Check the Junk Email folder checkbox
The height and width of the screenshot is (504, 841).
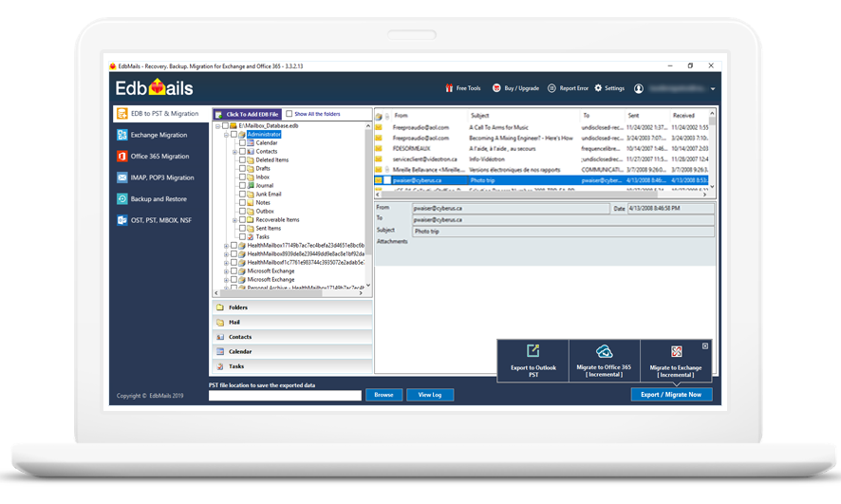242,194
